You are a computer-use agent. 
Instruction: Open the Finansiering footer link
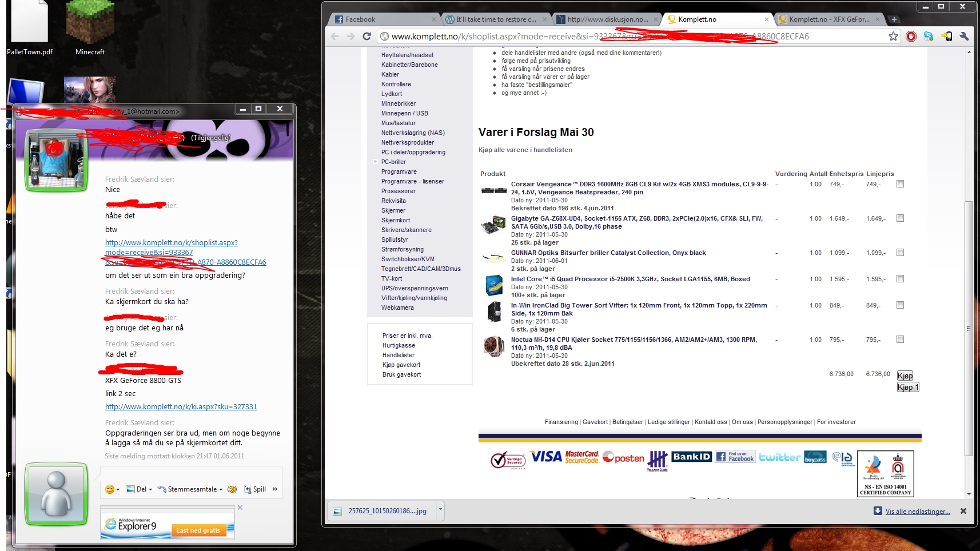pos(561,422)
